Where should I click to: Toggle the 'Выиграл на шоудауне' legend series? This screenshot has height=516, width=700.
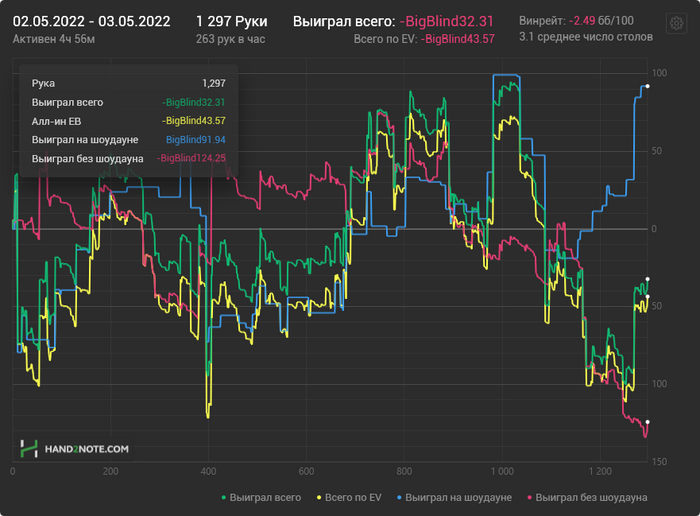[454, 497]
